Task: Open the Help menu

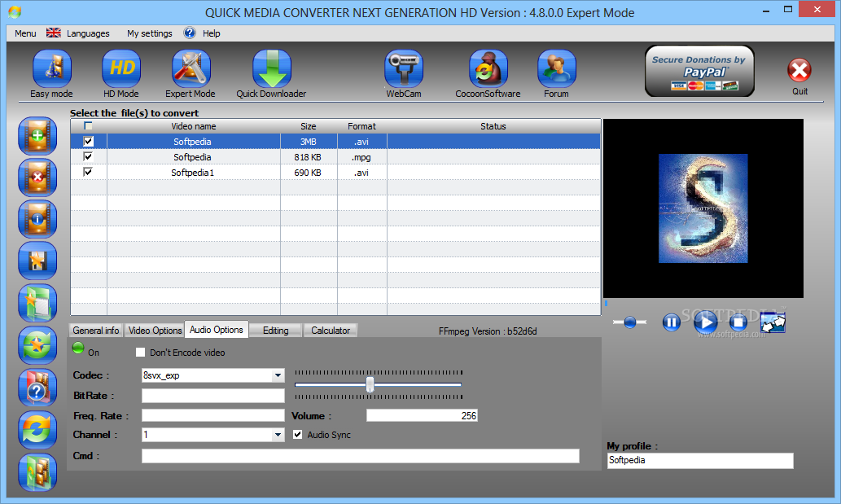Action: [x=212, y=33]
